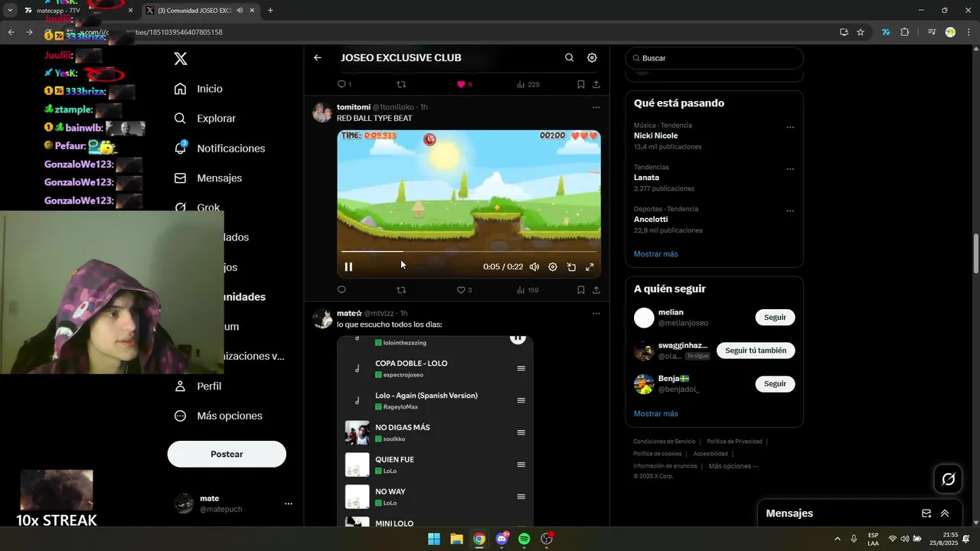Expand the Mensajes drawer with double chevron

945,514
